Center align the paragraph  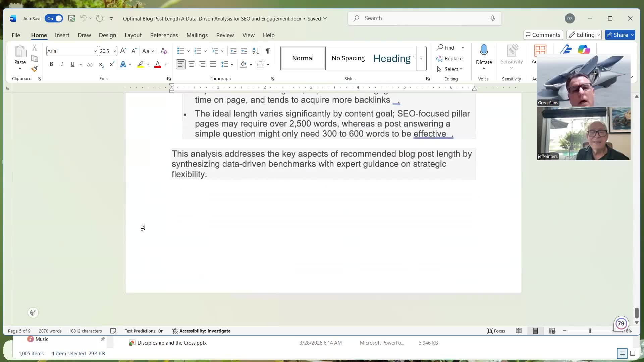click(192, 64)
